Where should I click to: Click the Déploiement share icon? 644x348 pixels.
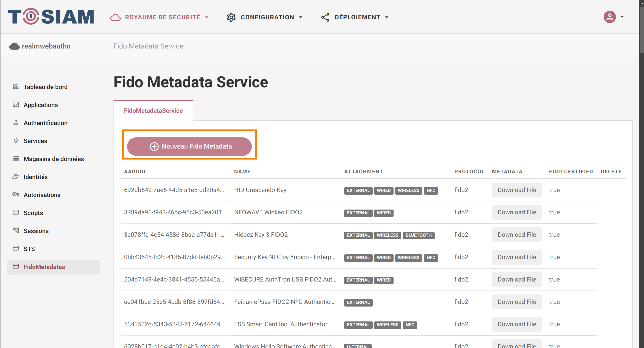325,17
